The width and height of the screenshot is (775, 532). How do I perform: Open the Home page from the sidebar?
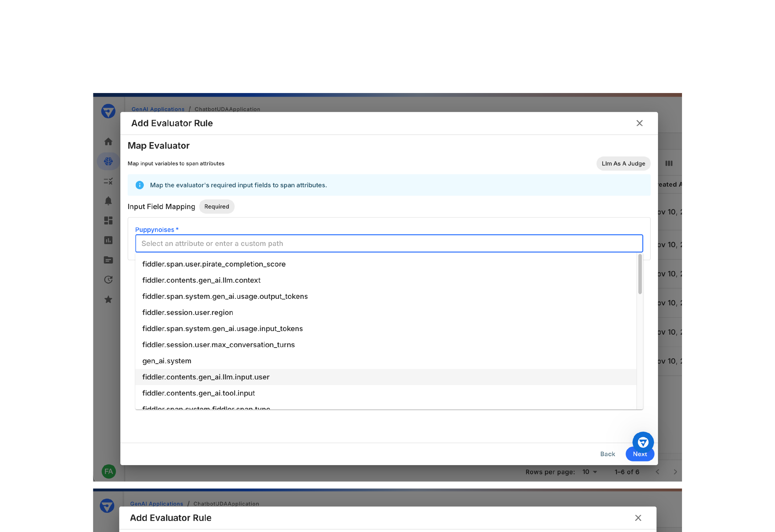(108, 141)
